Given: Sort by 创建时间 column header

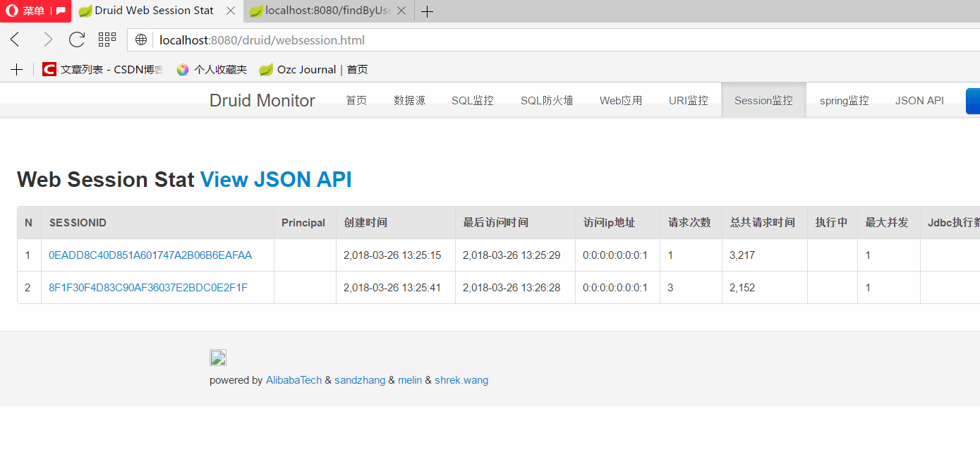Looking at the screenshot, I should point(395,223).
